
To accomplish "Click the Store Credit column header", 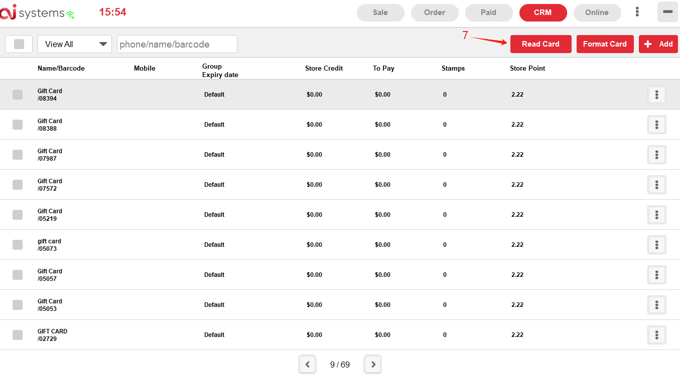I will click(x=324, y=69).
